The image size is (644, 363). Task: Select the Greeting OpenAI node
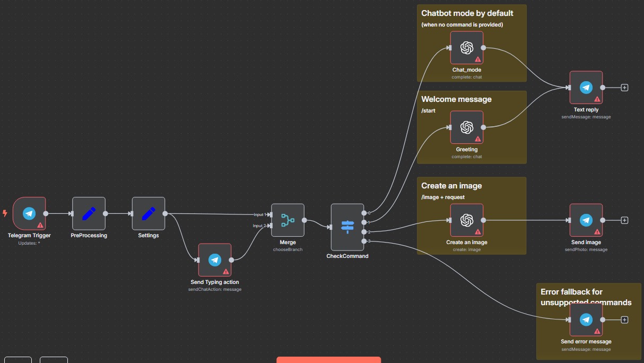pos(467,127)
